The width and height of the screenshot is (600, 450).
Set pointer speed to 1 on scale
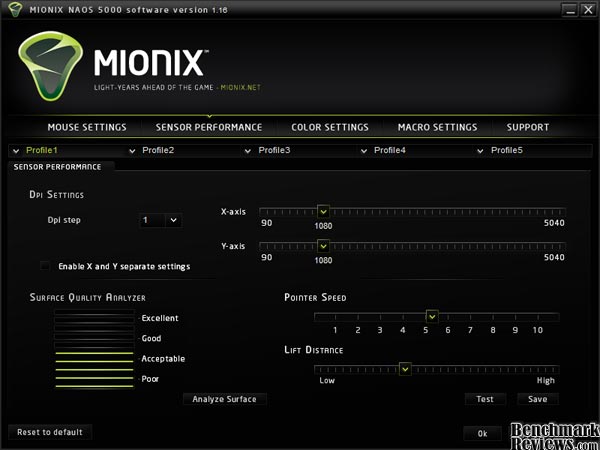335,330
